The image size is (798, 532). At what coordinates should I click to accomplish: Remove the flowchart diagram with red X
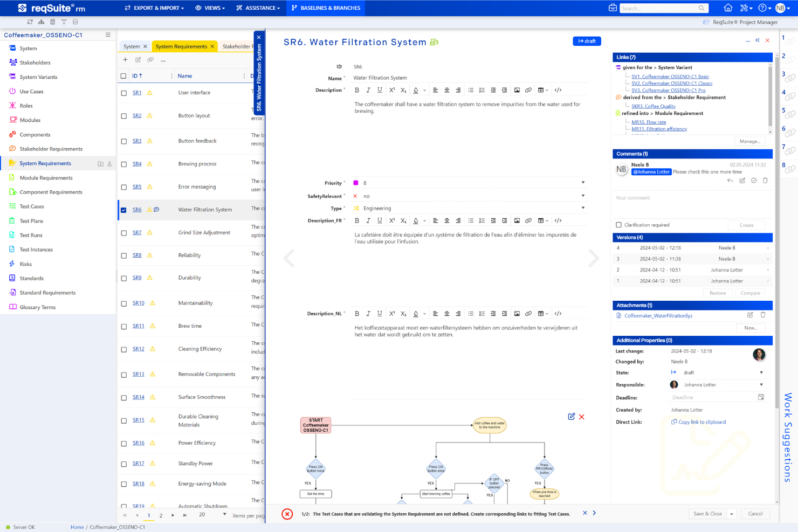point(582,417)
